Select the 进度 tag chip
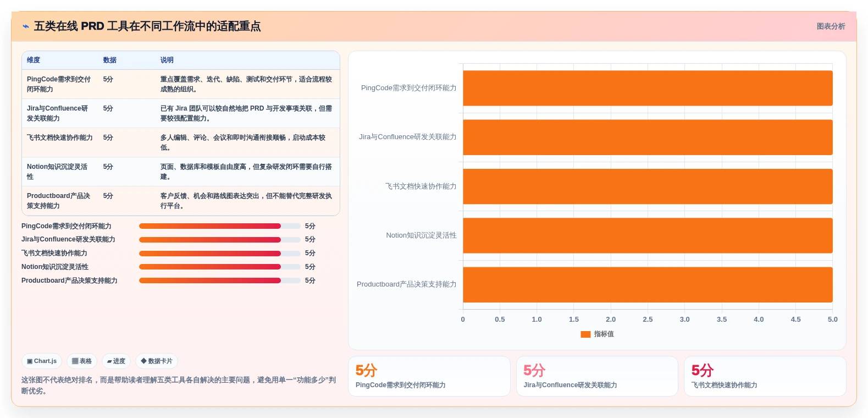The image size is (868, 418). [116, 361]
